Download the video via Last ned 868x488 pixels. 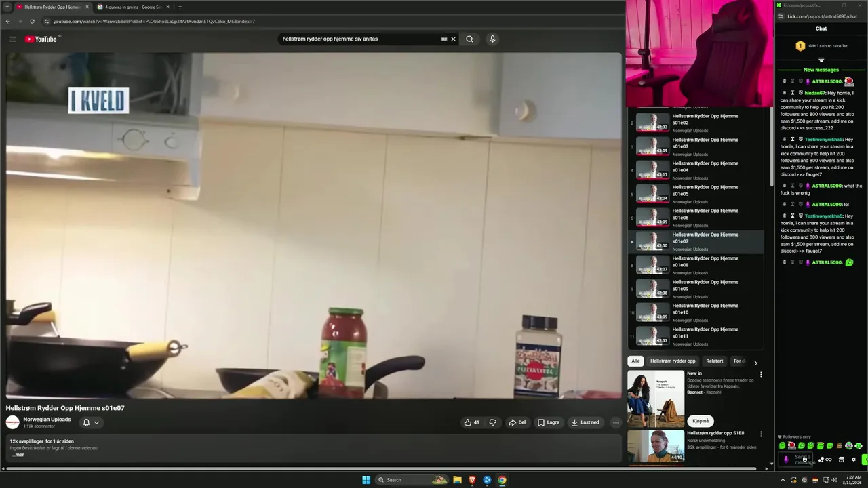[586, 422]
